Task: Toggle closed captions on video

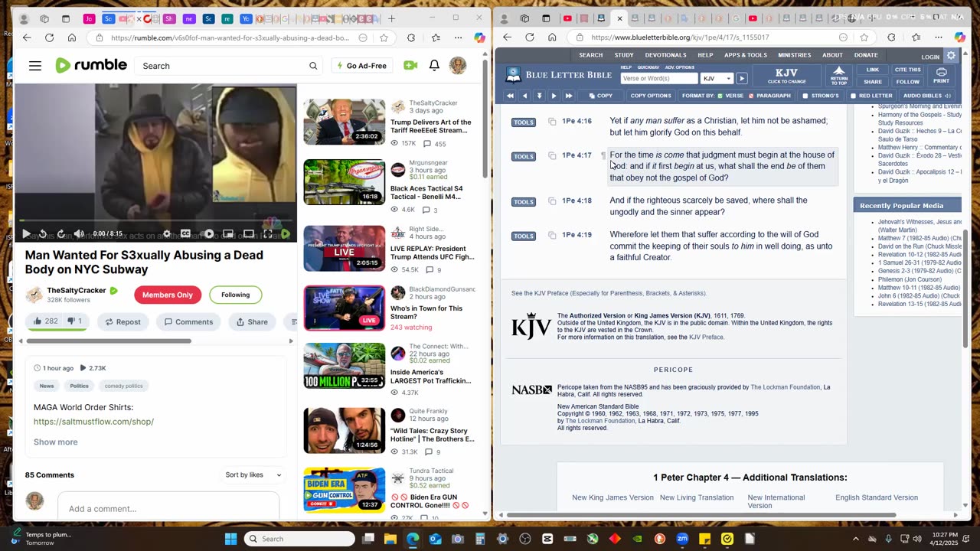Action: coord(185,234)
